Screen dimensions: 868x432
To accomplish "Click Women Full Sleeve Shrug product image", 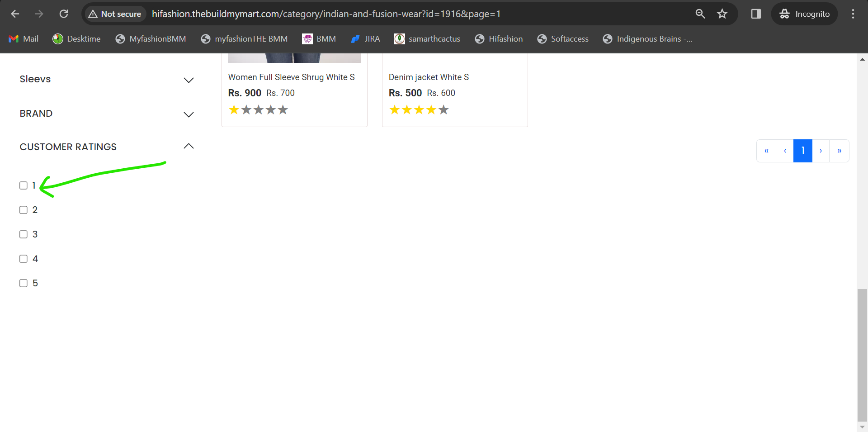I will pyautogui.click(x=294, y=58).
